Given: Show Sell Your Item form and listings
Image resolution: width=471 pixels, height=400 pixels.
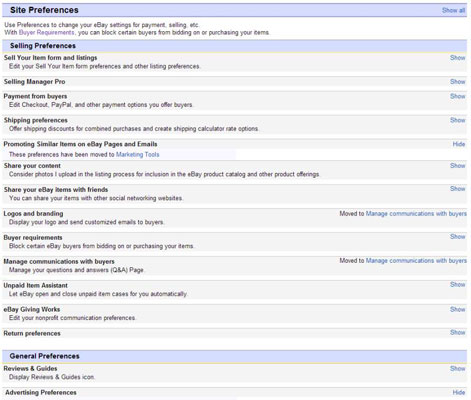Looking at the screenshot, I should coord(457,58).
